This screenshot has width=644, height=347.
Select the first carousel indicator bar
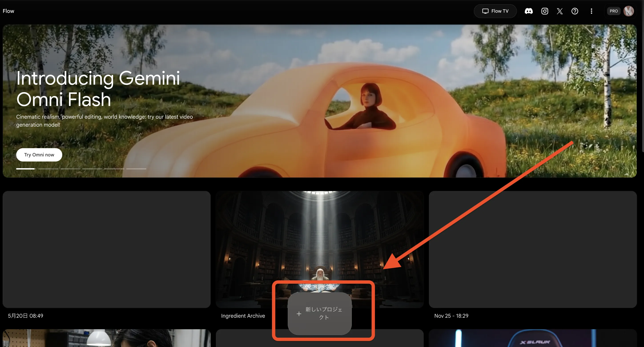tap(26, 169)
